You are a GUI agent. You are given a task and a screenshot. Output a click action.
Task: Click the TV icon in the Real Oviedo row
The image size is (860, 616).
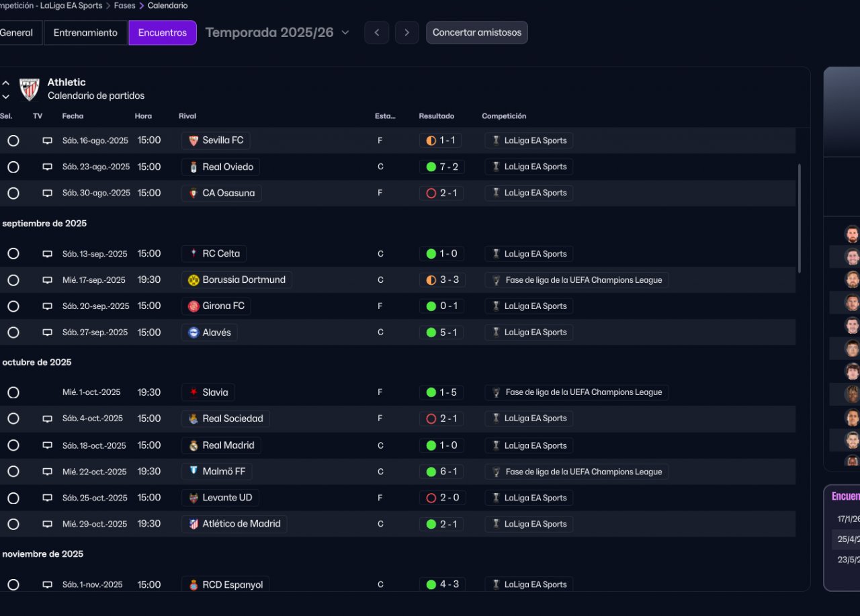click(x=47, y=167)
